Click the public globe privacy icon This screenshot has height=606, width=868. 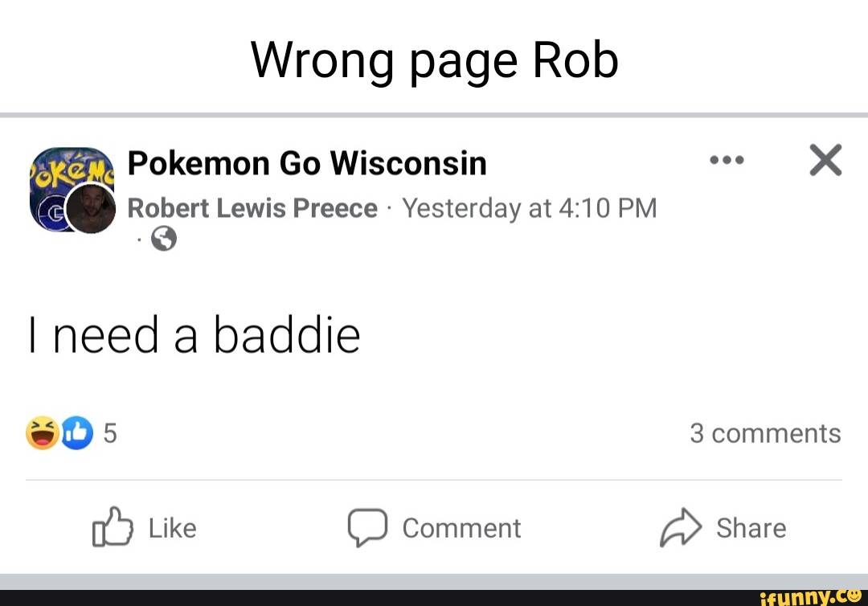tap(163, 239)
